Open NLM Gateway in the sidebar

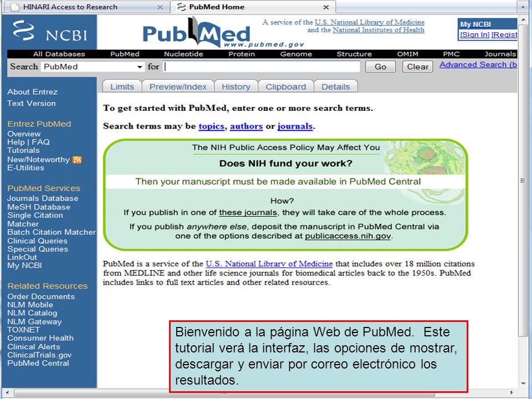(34, 321)
